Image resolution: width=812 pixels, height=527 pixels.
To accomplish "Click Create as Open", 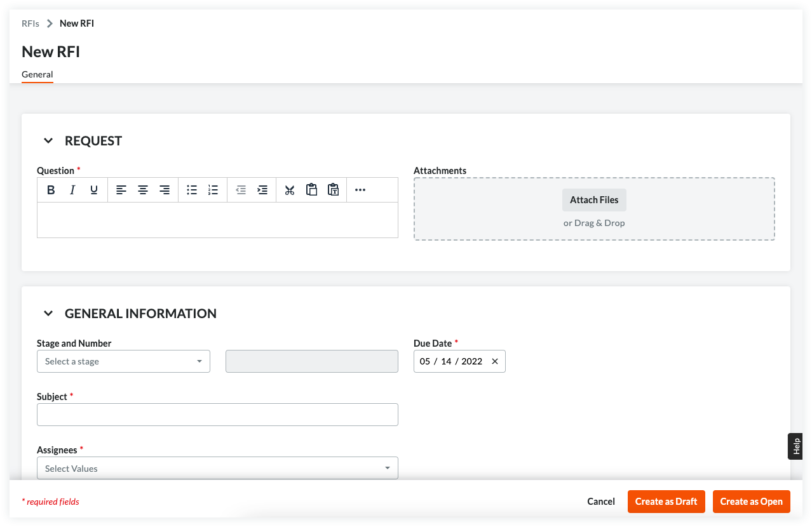I will [752, 502].
